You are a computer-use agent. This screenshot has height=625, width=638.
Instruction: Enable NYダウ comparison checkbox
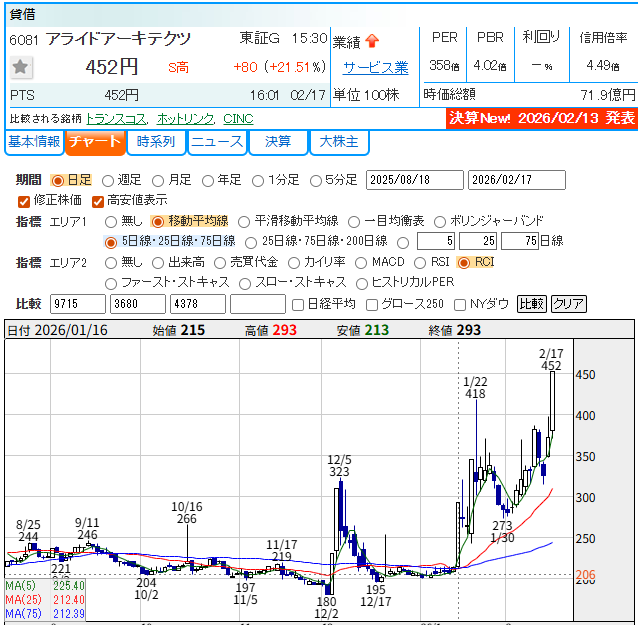(460, 305)
